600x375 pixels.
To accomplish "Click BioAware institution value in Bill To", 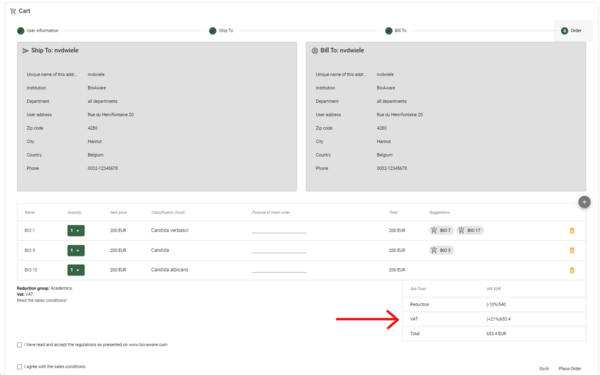I will 386,88.
